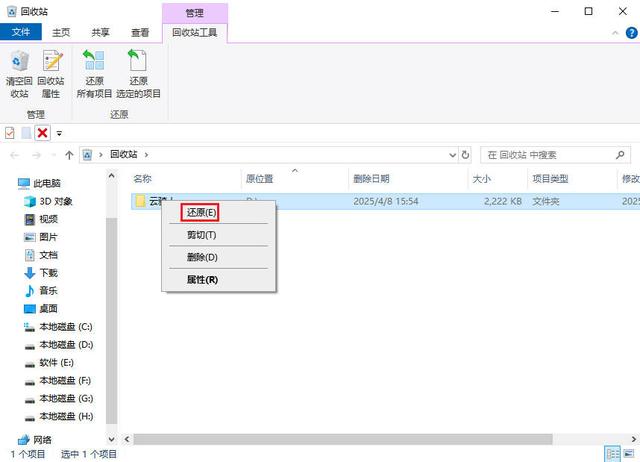640x462 pixels.
Task: Expand the address bar history dropdown
Action: coord(452,155)
